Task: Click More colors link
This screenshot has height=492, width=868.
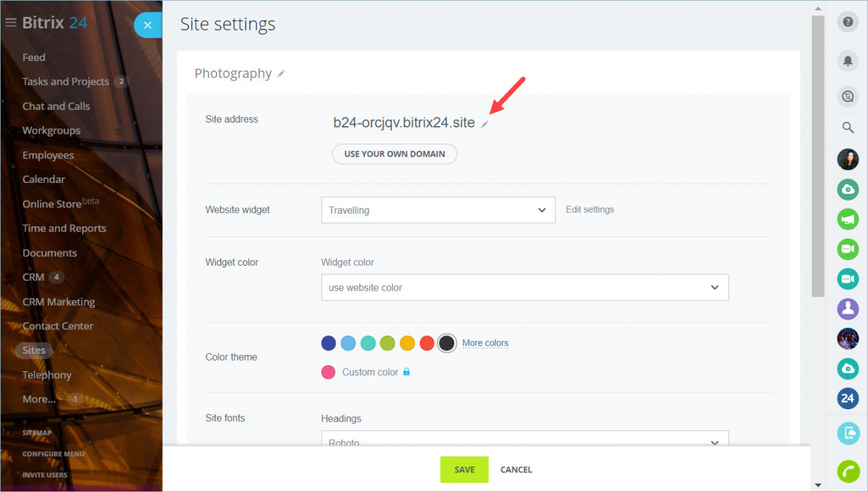Action: pos(486,343)
